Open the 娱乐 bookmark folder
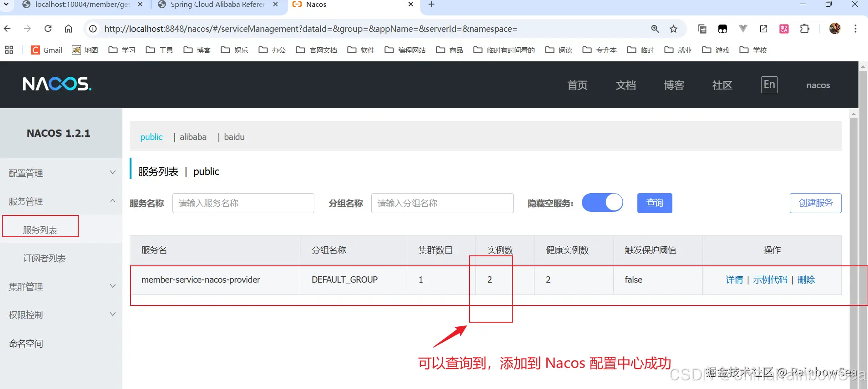Image resolution: width=868 pixels, height=389 pixels. tap(234, 50)
